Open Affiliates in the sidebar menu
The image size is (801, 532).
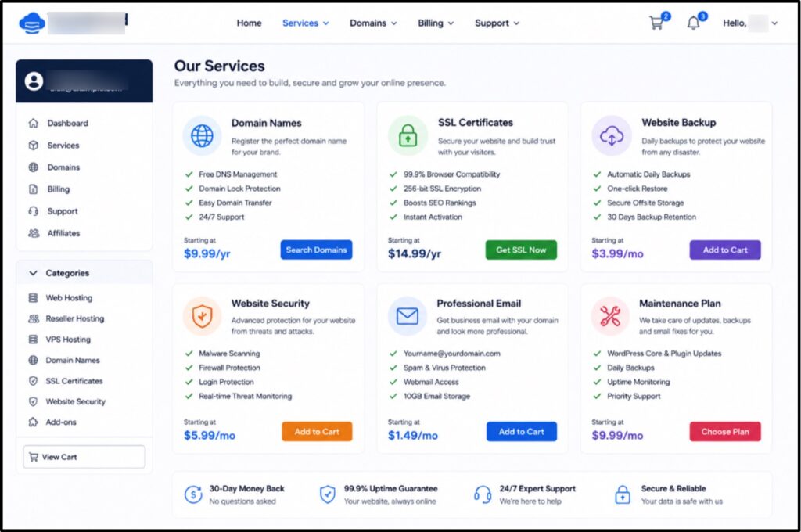pyautogui.click(x=64, y=233)
